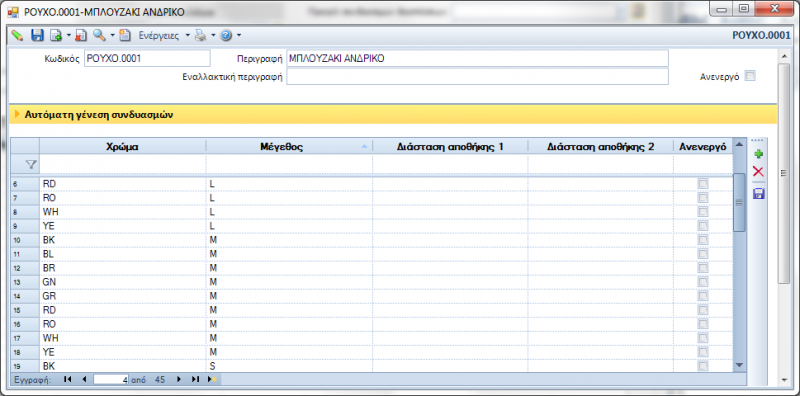This screenshot has height=396, width=800.
Task: Expand Αυτόματη γένεση συνδυασμών section
Action: click(17, 115)
